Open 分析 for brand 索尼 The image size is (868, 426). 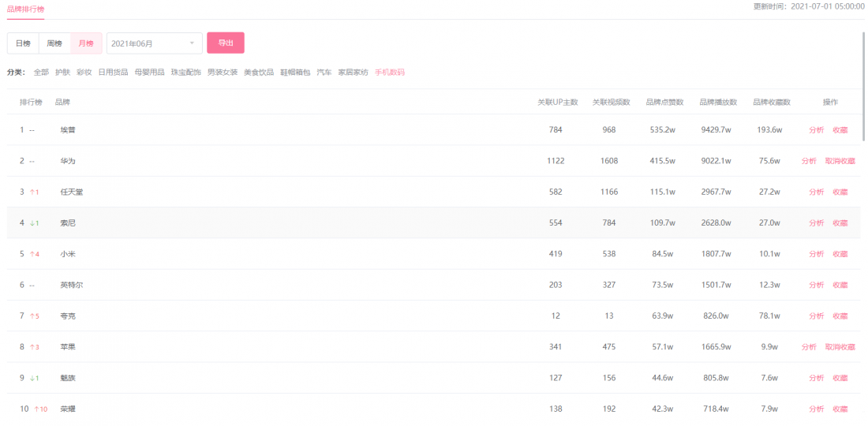[816, 223]
